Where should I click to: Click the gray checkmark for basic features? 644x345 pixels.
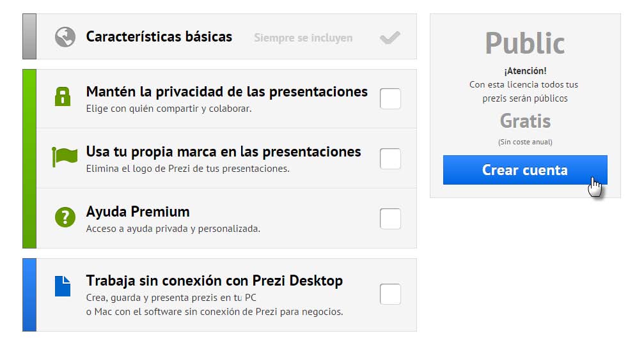389,38
